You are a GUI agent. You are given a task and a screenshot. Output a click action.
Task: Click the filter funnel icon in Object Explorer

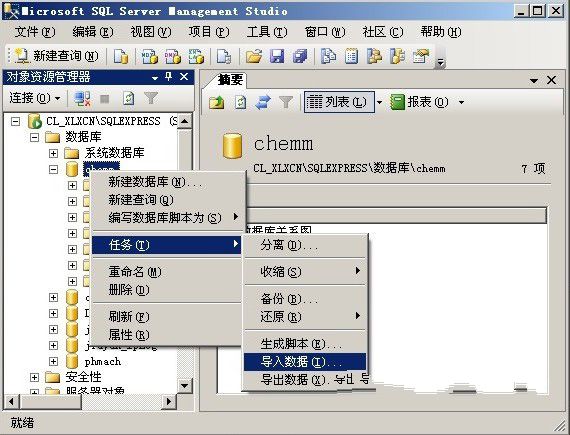pyautogui.click(x=150, y=98)
